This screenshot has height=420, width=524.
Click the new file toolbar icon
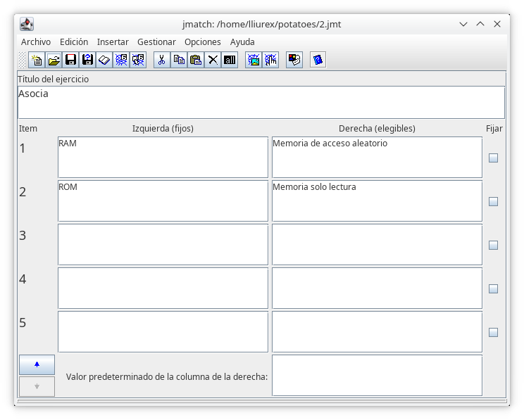(37, 60)
